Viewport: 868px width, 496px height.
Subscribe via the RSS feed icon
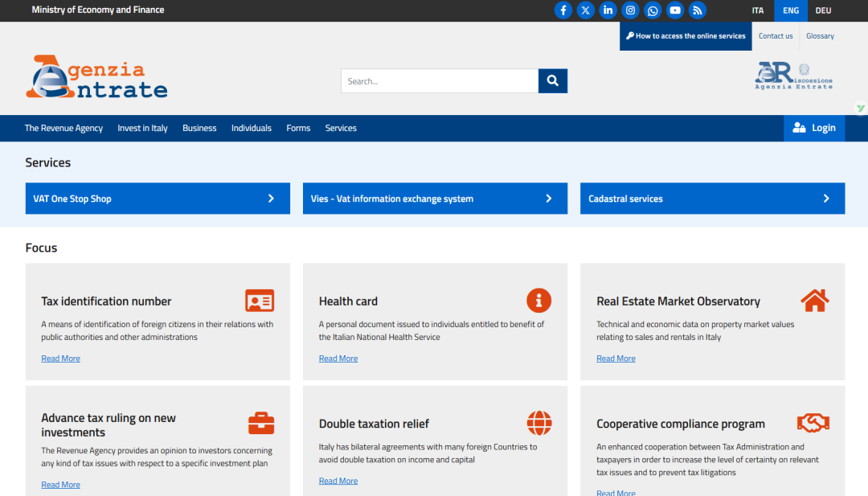[x=698, y=10]
